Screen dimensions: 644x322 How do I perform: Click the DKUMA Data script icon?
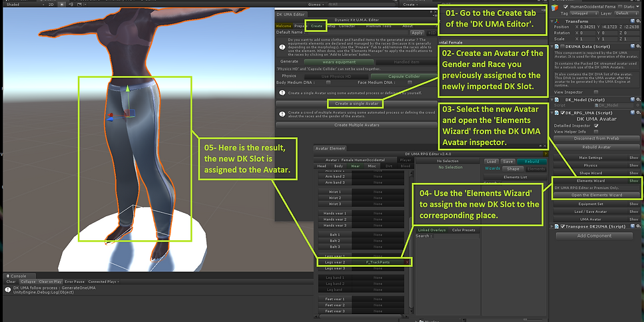pyautogui.click(x=557, y=47)
